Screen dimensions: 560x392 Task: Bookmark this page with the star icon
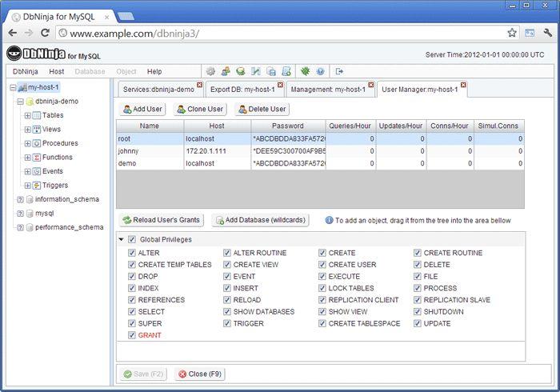coord(512,33)
